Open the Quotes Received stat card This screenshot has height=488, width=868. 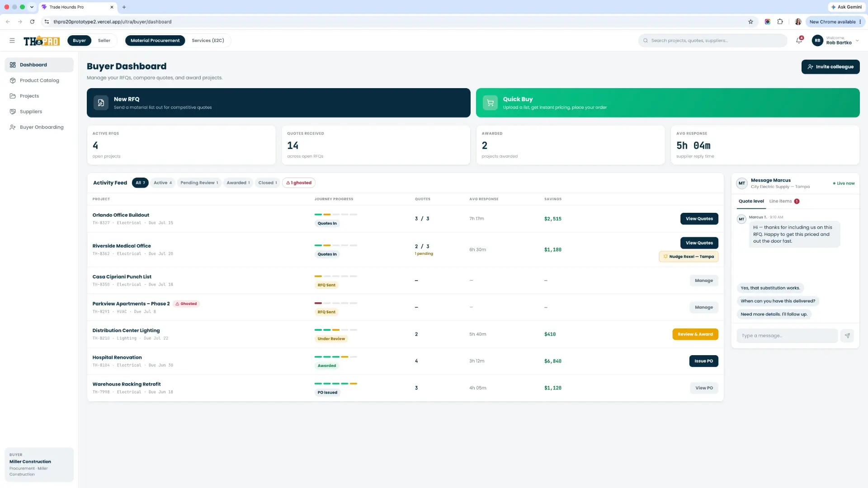(376, 145)
